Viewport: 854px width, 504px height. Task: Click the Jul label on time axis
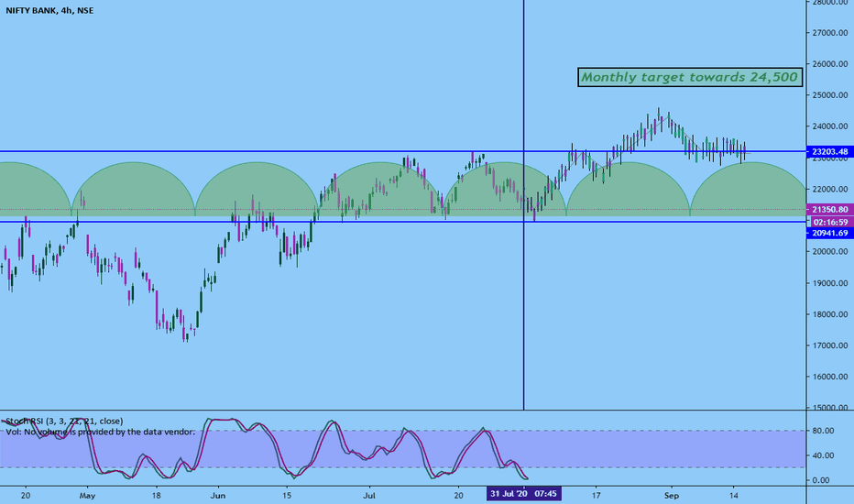click(369, 495)
